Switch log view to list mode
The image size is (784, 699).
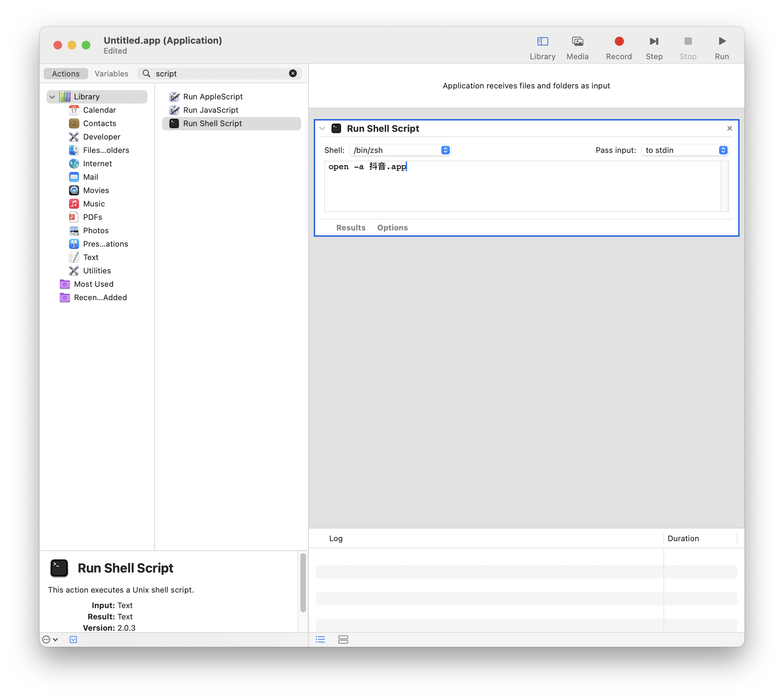pyautogui.click(x=320, y=639)
